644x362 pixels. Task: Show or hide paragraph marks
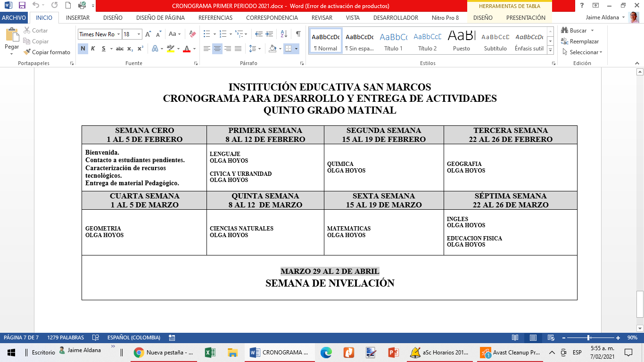(298, 34)
